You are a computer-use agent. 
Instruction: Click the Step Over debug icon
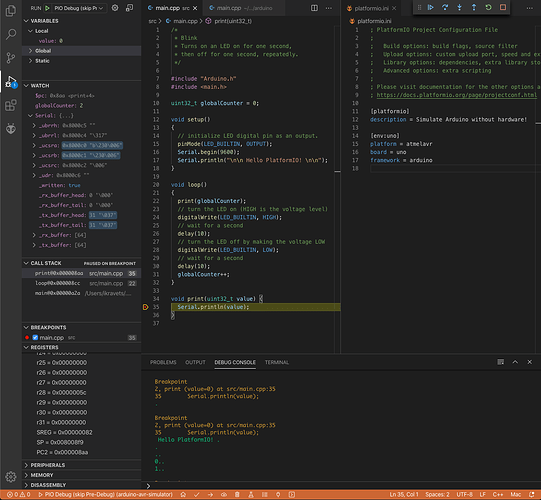(445, 7)
